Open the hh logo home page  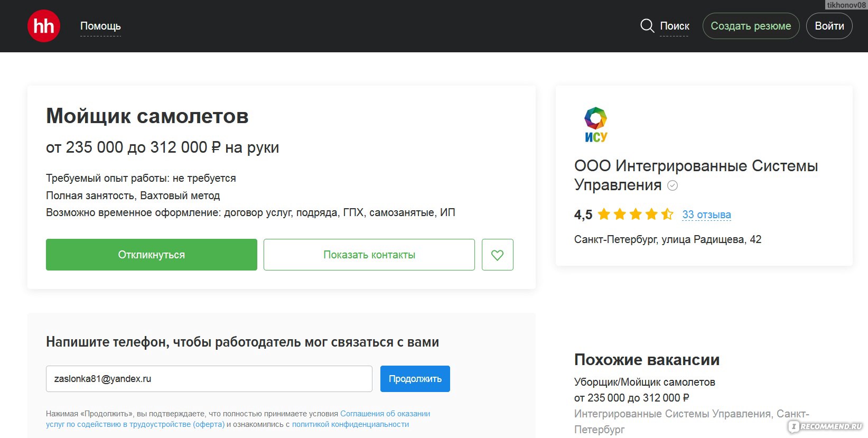point(44,26)
